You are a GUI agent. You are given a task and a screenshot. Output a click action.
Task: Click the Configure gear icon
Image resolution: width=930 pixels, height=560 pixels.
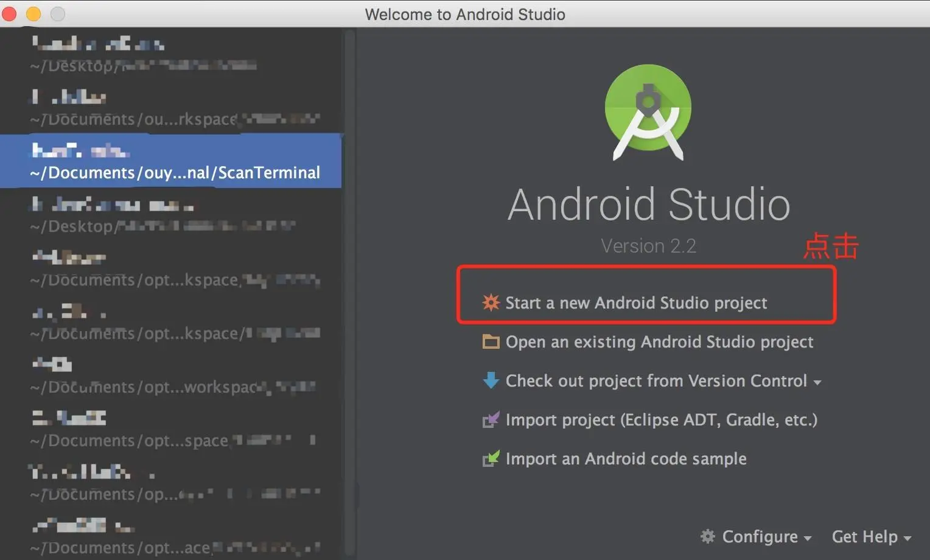pyautogui.click(x=707, y=536)
